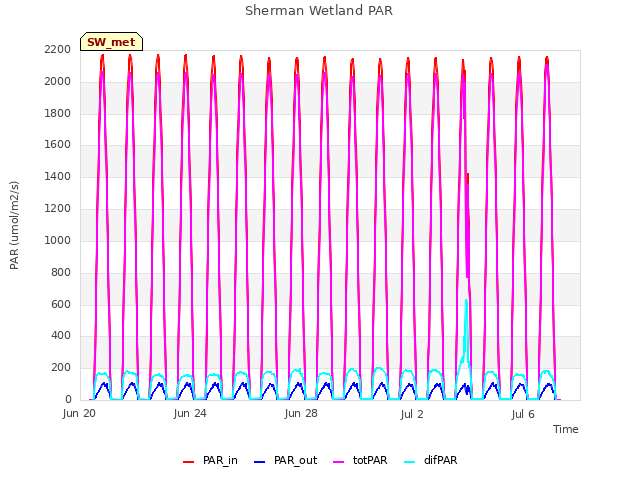This screenshot has width=640, height=480.
Task: Click the 1600 y-axis tick label
Action: [58, 144]
